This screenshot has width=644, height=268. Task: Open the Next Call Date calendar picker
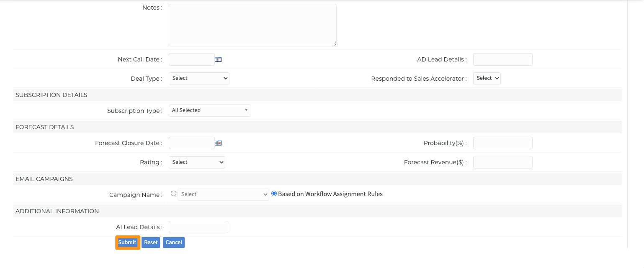click(x=218, y=59)
